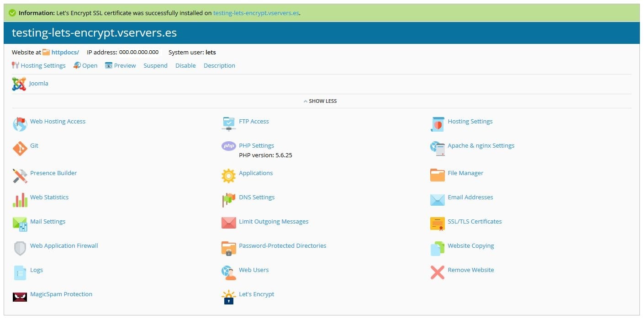Open the PHP Settings link
644x320 pixels.
click(257, 145)
